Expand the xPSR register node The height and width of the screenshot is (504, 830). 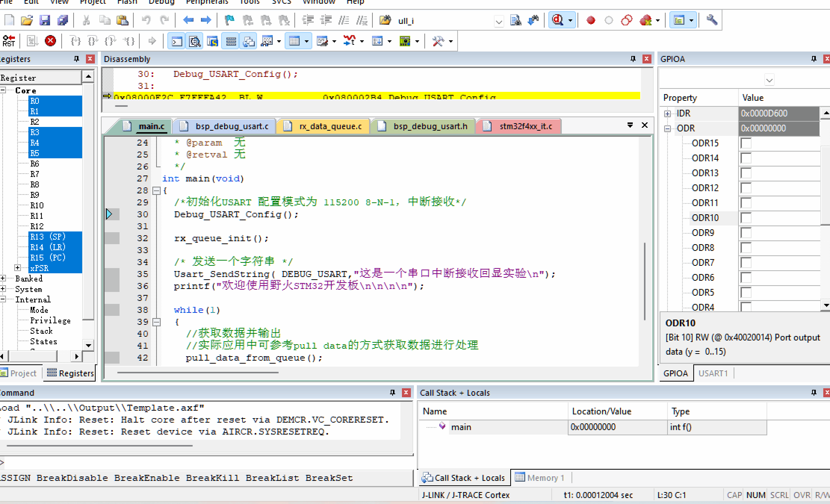[x=18, y=268]
